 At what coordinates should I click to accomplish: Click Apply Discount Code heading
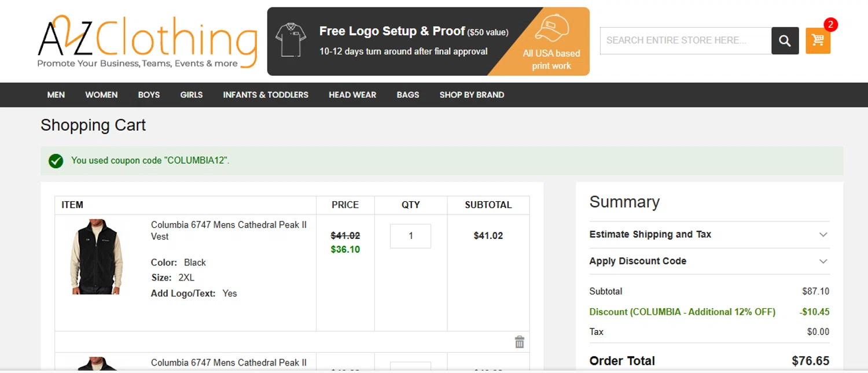[x=638, y=261]
